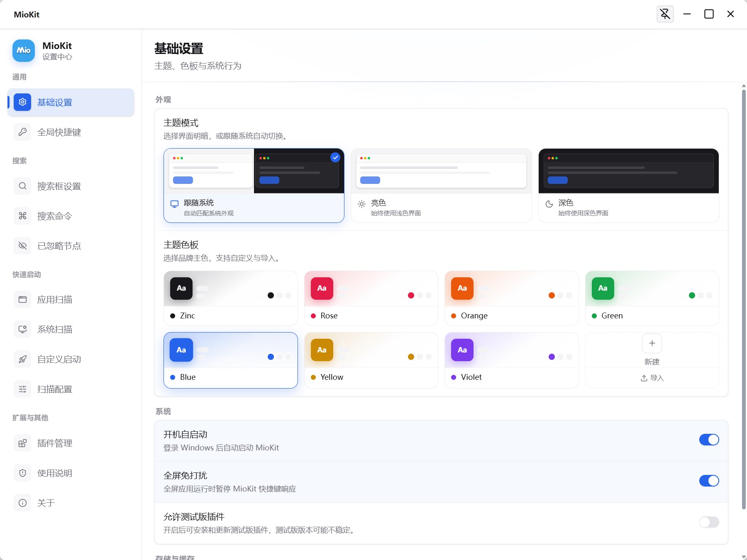This screenshot has width=747, height=560.
Task: Select the Blue theme palette card
Action: point(231,360)
